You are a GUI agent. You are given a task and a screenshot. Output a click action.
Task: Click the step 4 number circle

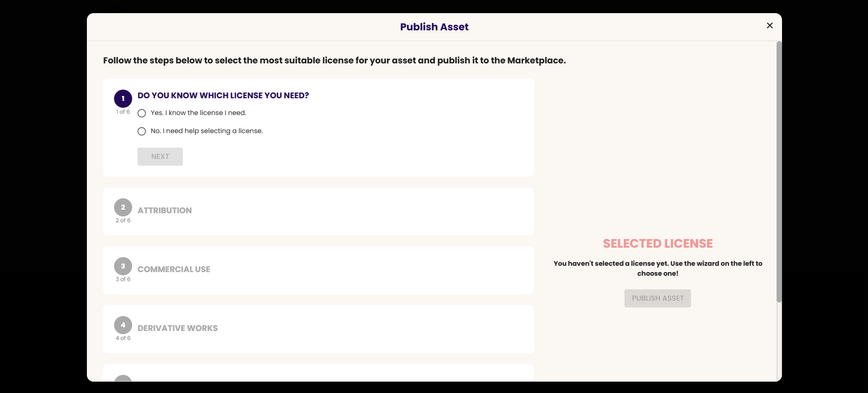(x=123, y=325)
